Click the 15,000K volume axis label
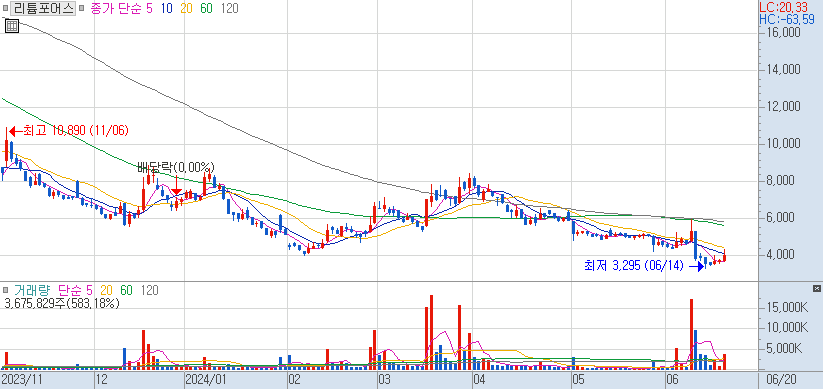 point(787,308)
